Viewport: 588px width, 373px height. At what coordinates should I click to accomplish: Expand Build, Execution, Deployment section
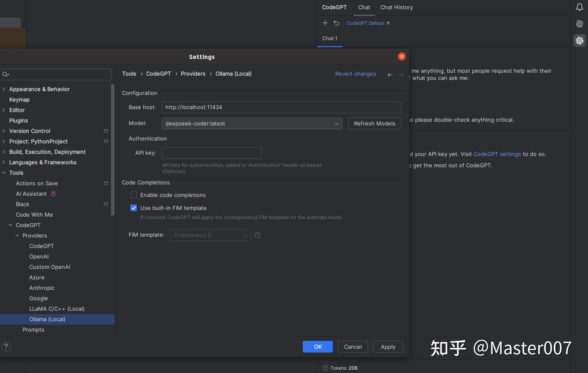click(4, 152)
